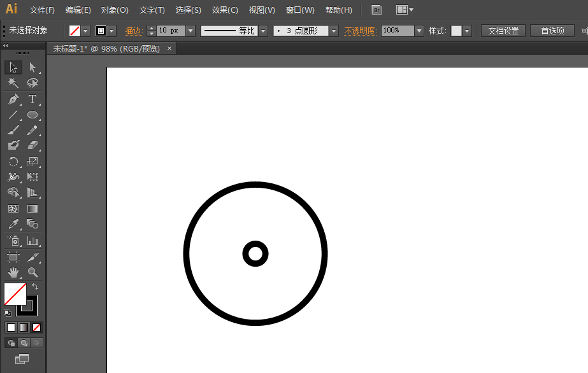Activate the Direct Selection tool

32,67
